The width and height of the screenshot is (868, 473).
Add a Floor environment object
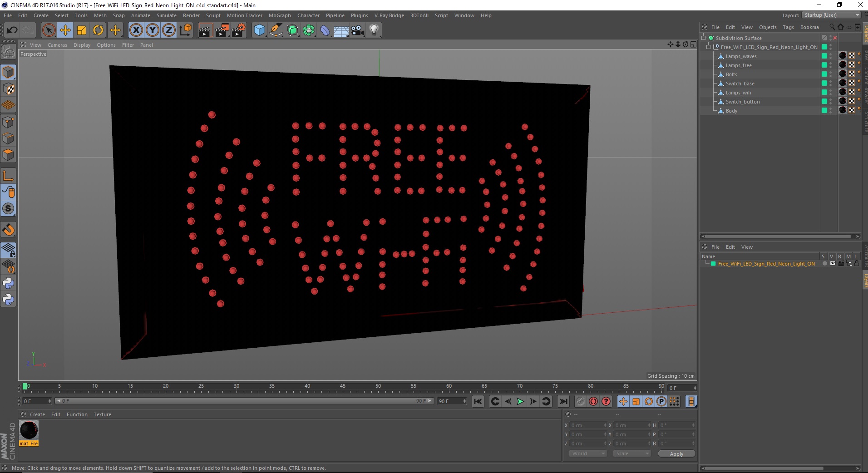point(341,30)
